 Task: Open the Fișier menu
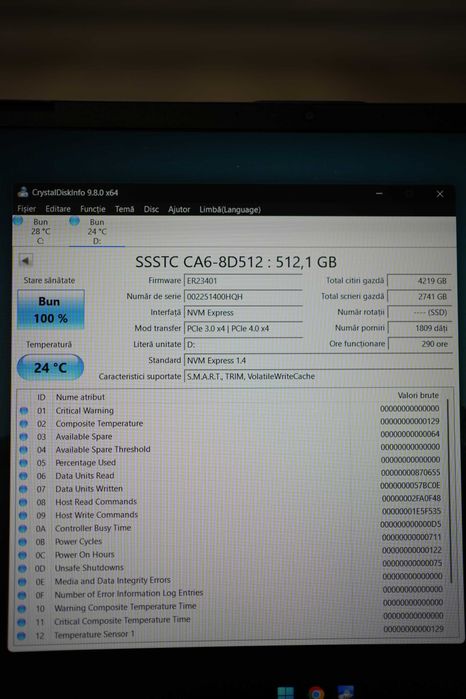[x=26, y=209]
